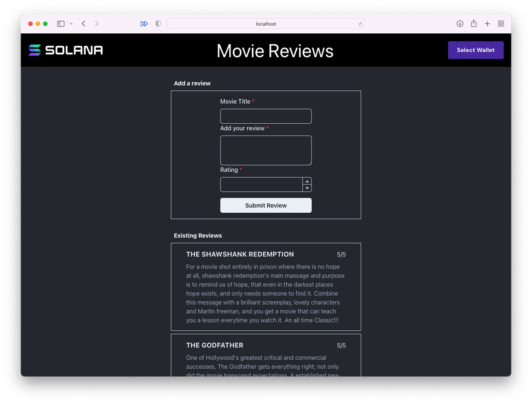The width and height of the screenshot is (532, 404).
Task: Open the privacy shield icon
Action: (158, 24)
